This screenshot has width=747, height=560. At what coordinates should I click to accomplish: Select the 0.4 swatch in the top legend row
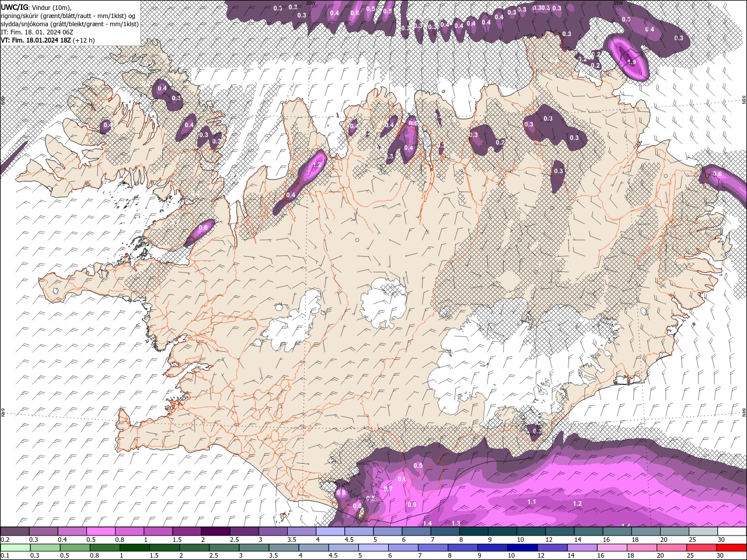[72, 531]
